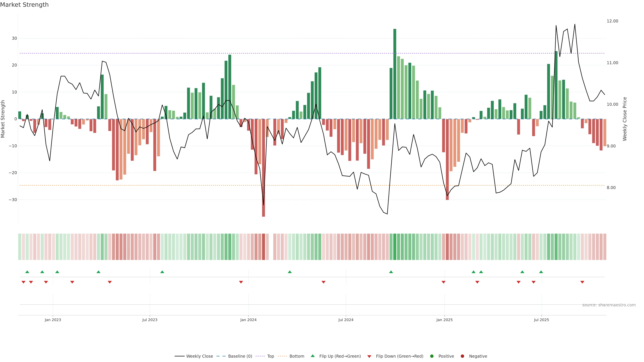Toggle the Weekly Close legend entry
This screenshot has height=362, width=644.
[199, 356]
